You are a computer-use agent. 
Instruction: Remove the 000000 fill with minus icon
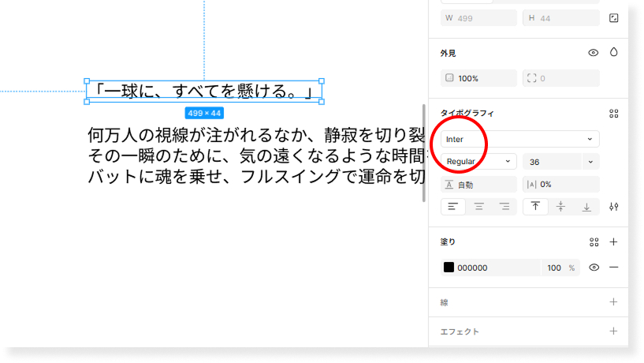point(613,268)
